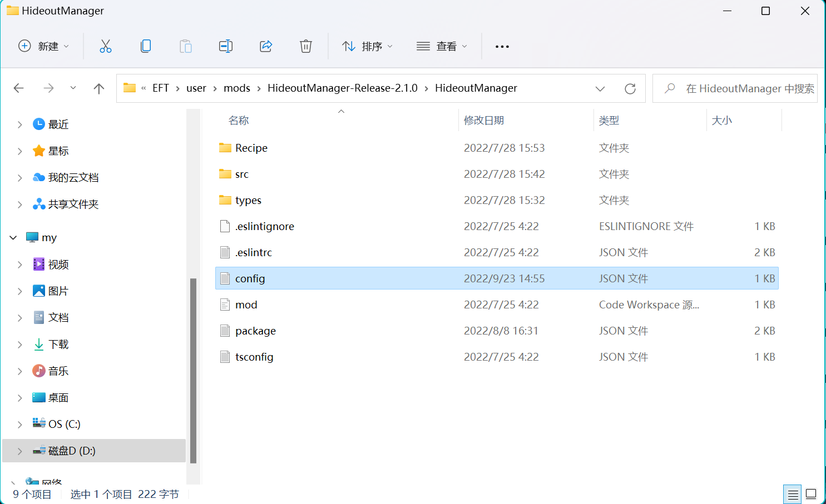Click the Copy icon in toolbar

(146, 46)
